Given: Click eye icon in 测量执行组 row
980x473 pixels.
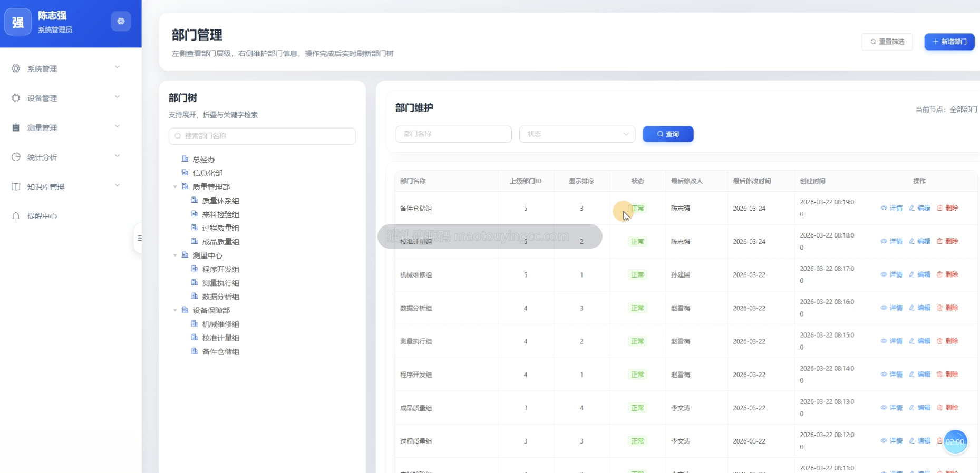Looking at the screenshot, I should [x=884, y=341].
